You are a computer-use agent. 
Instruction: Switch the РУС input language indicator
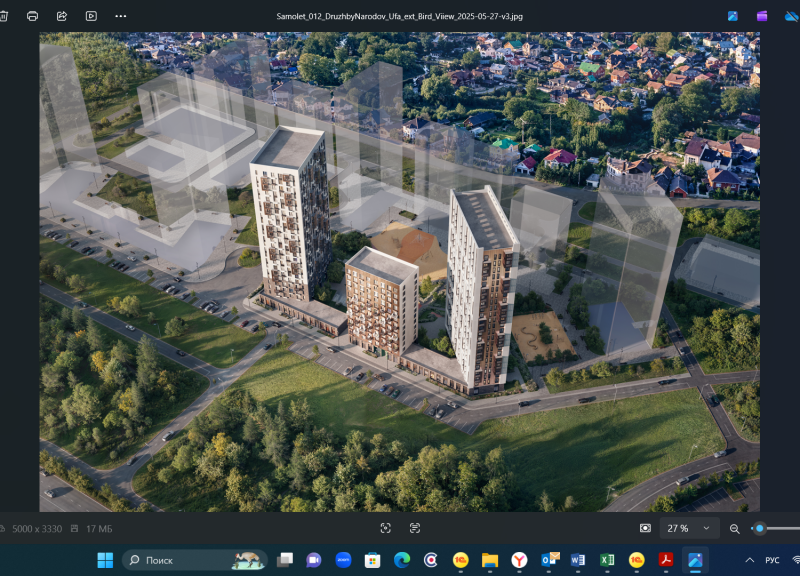pyautogui.click(x=773, y=560)
